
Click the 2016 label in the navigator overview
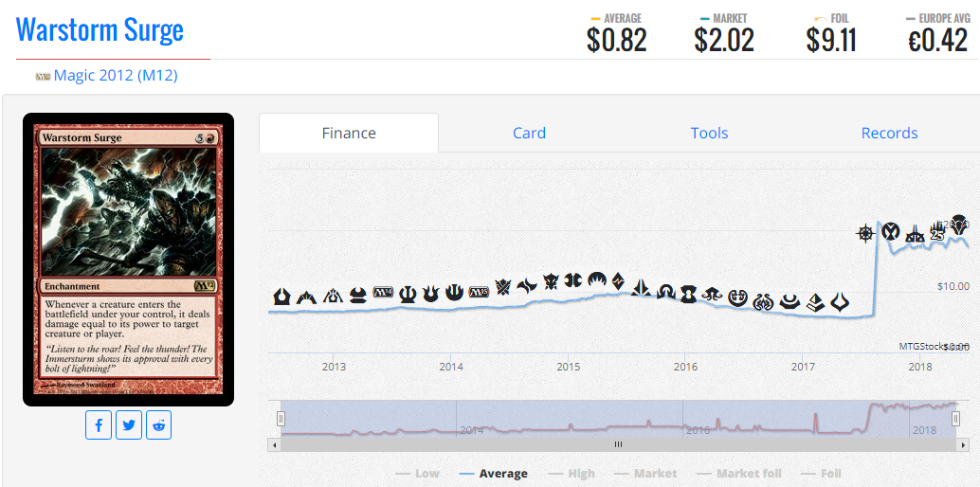(x=699, y=430)
